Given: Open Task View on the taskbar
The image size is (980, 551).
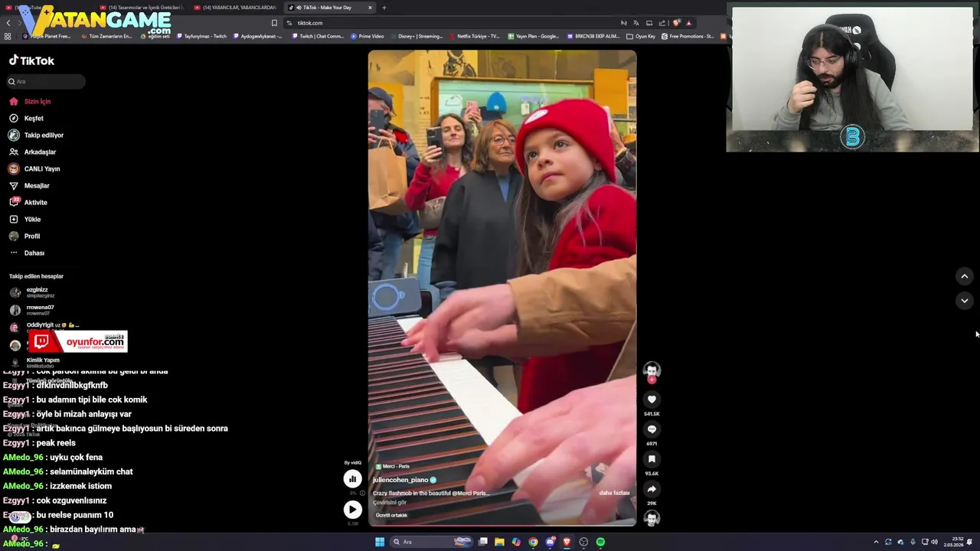Looking at the screenshot, I should (x=483, y=542).
